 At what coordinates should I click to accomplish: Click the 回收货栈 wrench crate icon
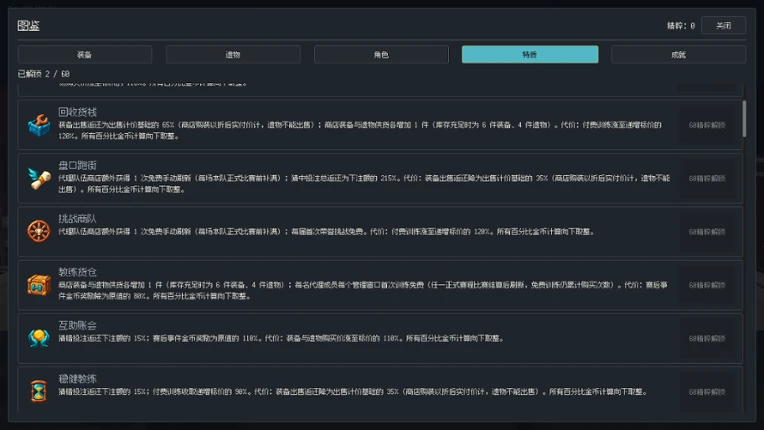[39, 125]
